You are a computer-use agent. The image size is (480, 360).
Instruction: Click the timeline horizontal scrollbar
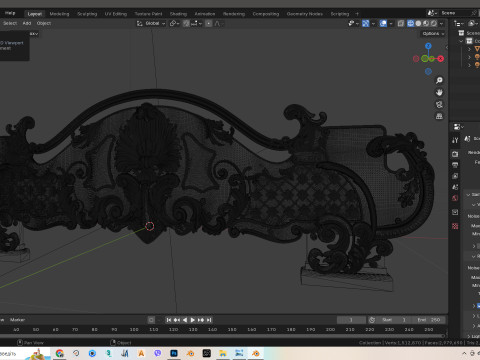[223, 335]
